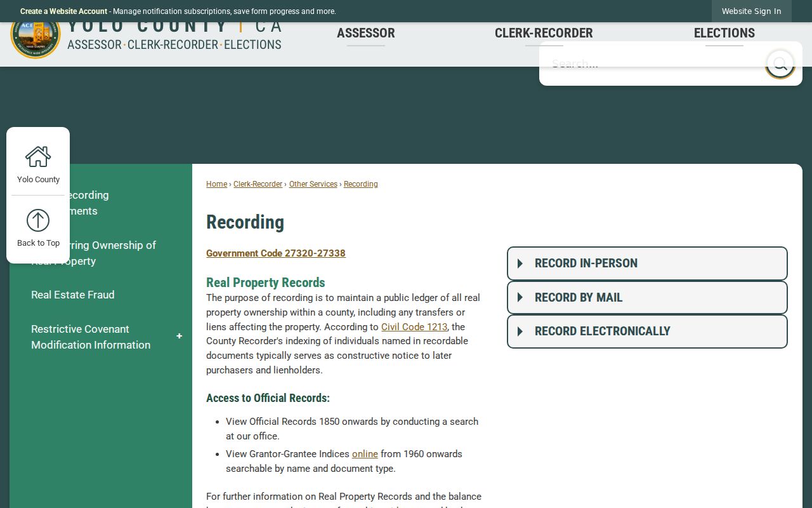Click the Recording breadcrumb link

click(361, 184)
